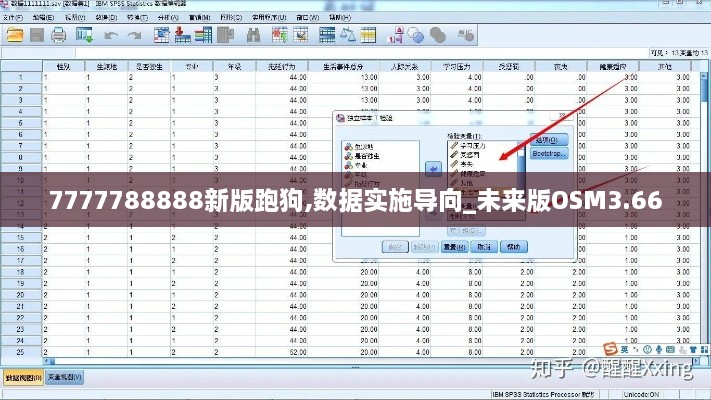Select the 生活事件总分 column header
711x400 pixels.
343,67
